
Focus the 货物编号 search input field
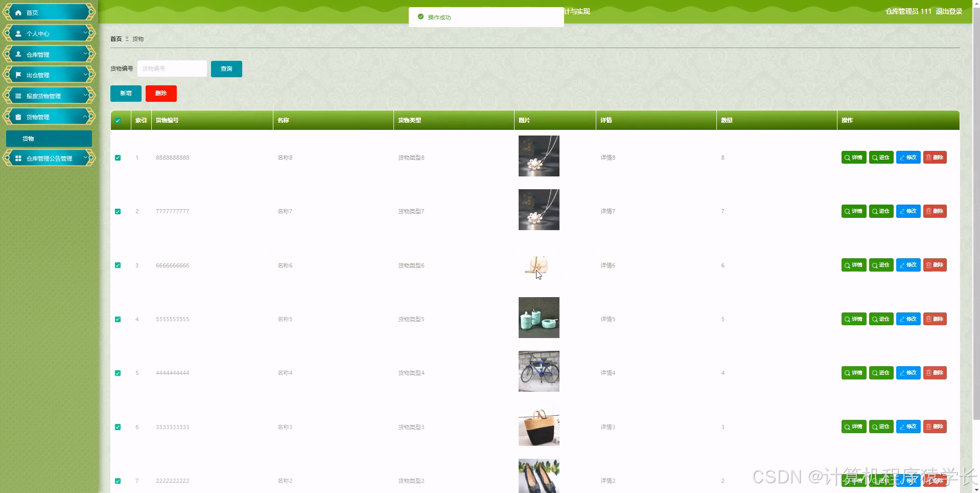click(172, 69)
